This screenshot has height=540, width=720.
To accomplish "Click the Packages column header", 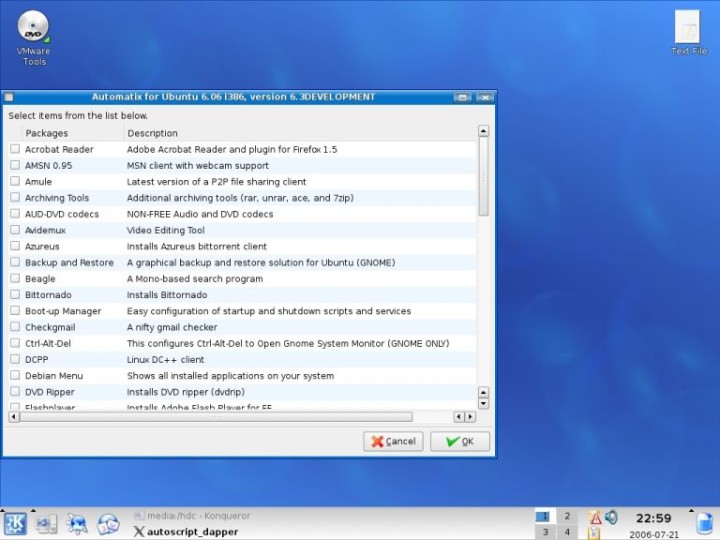I will 73,133.
